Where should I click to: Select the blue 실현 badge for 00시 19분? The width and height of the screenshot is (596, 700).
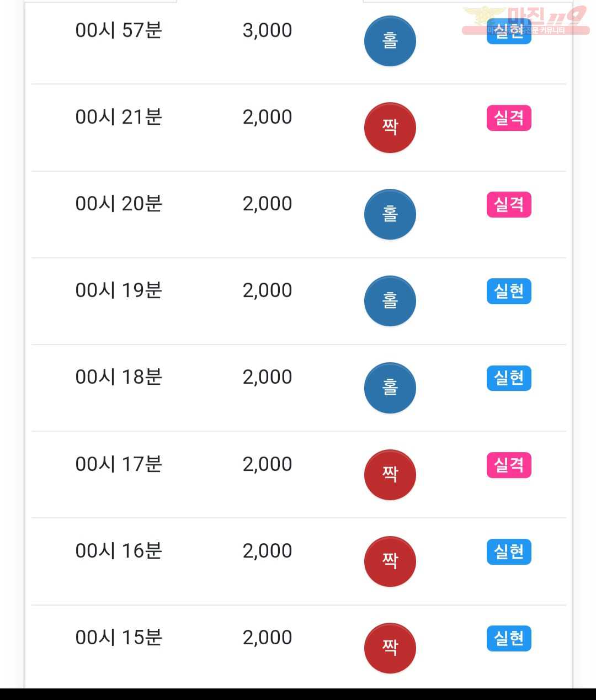pos(509,291)
